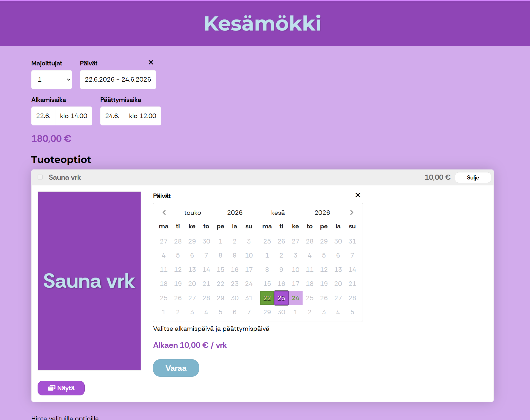Select June 23 in the calendar
The image size is (530, 420).
281,298
